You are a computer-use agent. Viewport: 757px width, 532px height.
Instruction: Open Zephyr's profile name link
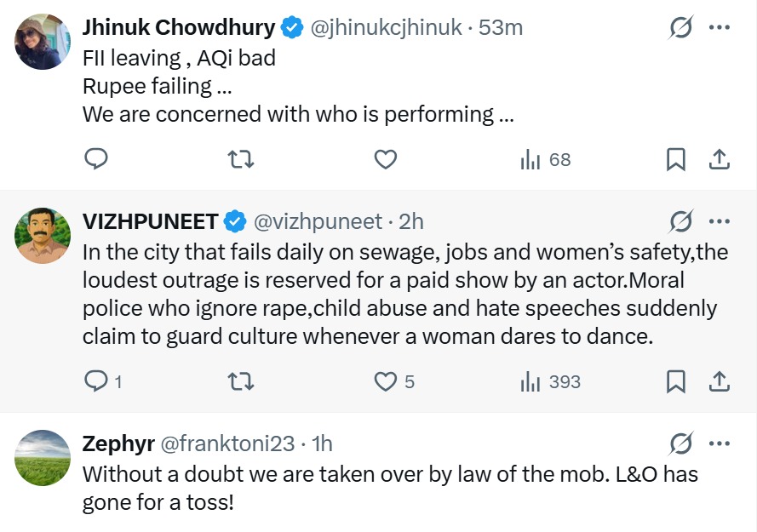pyautogui.click(x=118, y=443)
